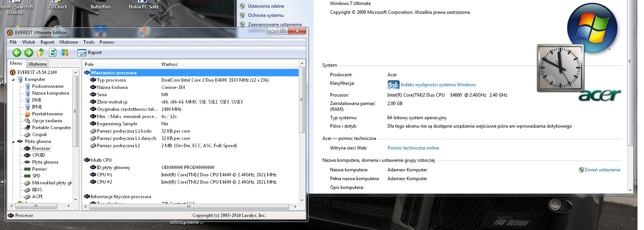Click the details pane horizontal scrollbar
The width and height of the screenshot is (644, 230).
click(x=190, y=207)
